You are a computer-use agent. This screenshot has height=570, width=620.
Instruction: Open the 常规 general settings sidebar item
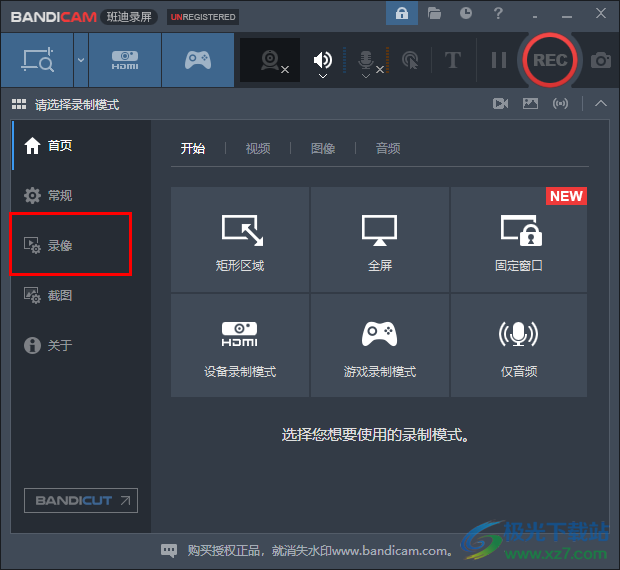click(x=81, y=195)
